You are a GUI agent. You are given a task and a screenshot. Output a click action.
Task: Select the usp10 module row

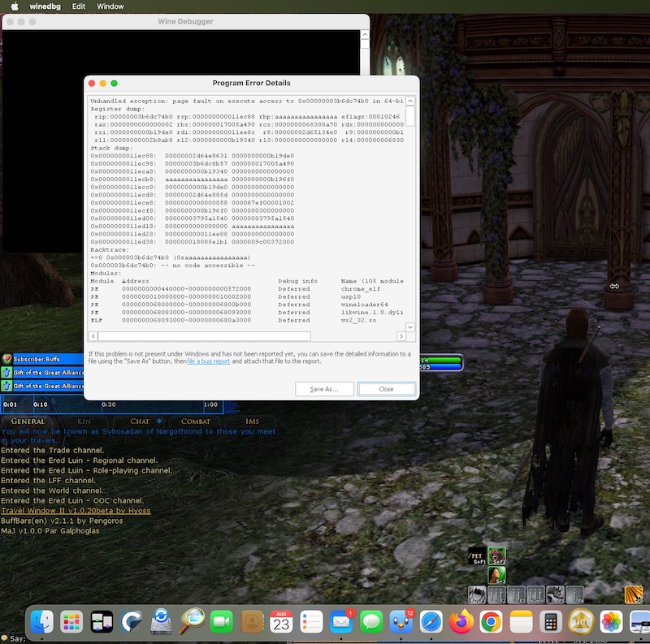(x=247, y=296)
